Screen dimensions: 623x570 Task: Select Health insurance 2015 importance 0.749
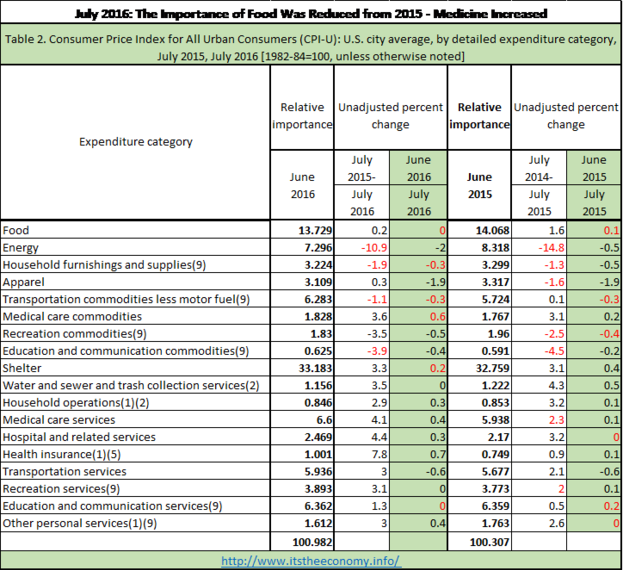pyautogui.click(x=495, y=454)
